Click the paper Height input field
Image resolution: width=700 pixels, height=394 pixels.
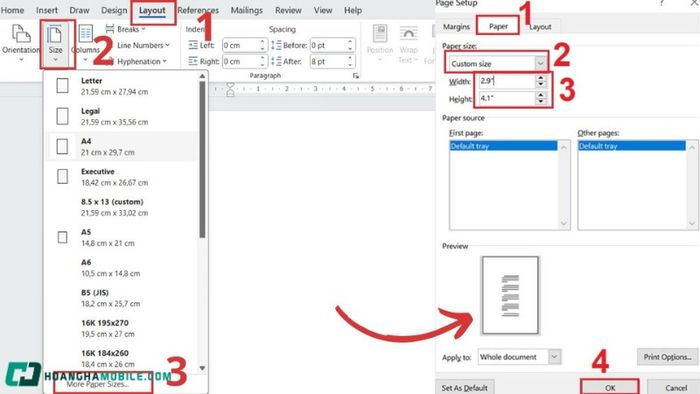tap(506, 98)
